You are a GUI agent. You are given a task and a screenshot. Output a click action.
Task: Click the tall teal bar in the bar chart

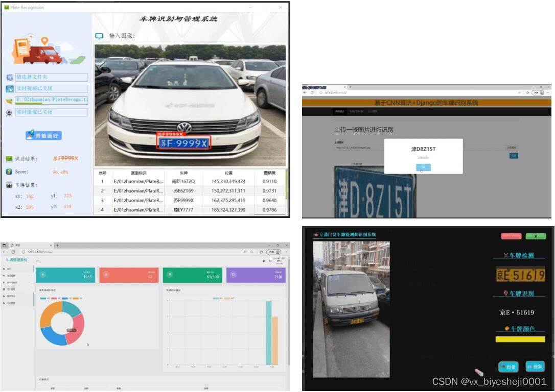[x=269, y=333]
